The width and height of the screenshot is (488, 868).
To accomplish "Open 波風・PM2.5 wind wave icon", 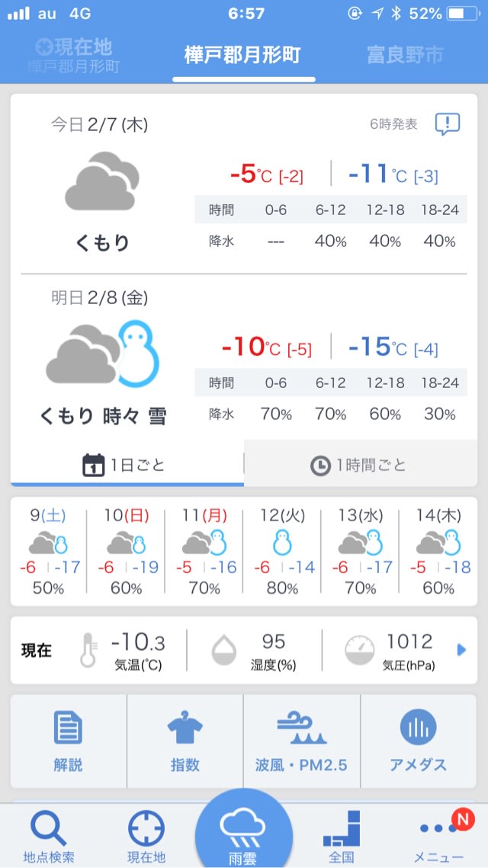I will pyautogui.click(x=301, y=741).
